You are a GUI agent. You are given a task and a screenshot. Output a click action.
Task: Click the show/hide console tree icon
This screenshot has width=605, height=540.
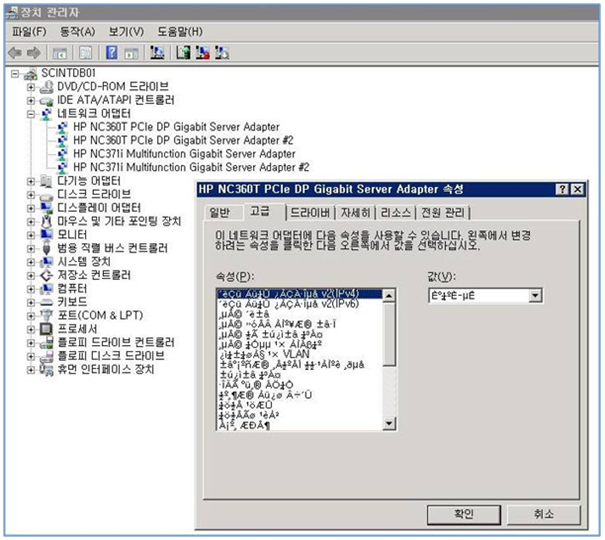(60, 53)
